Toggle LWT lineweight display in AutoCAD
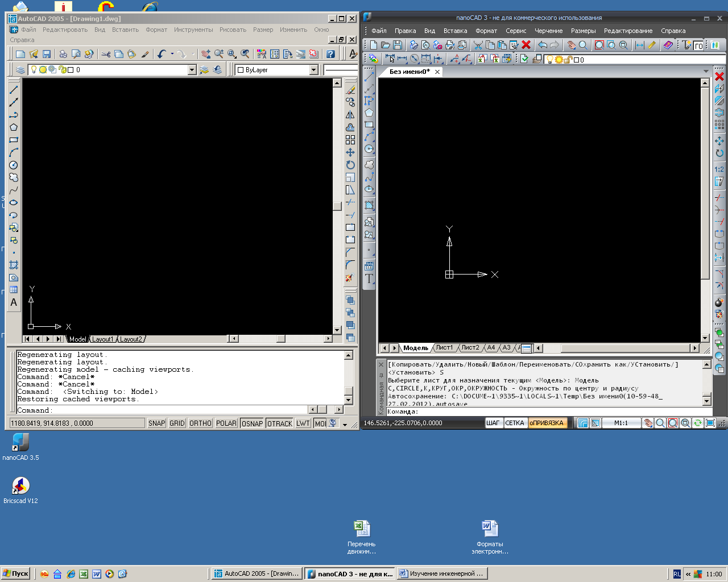The width and height of the screenshot is (728, 582). click(303, 423)
